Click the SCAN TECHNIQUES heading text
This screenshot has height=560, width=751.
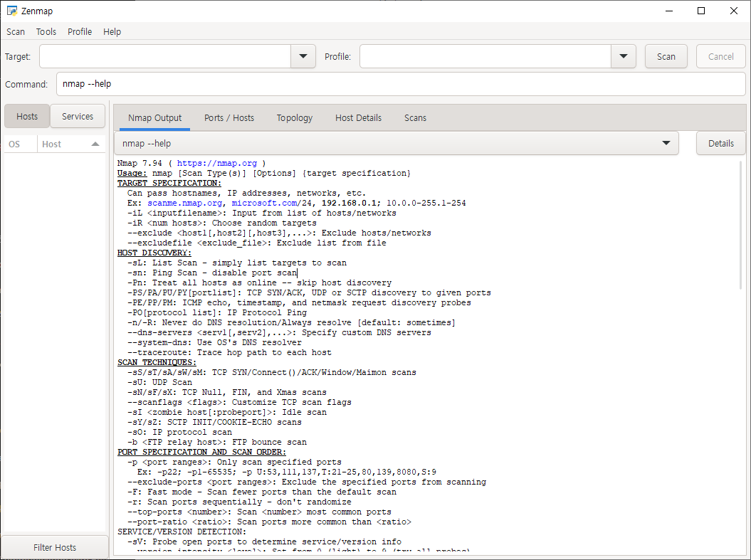pos(157,362)
